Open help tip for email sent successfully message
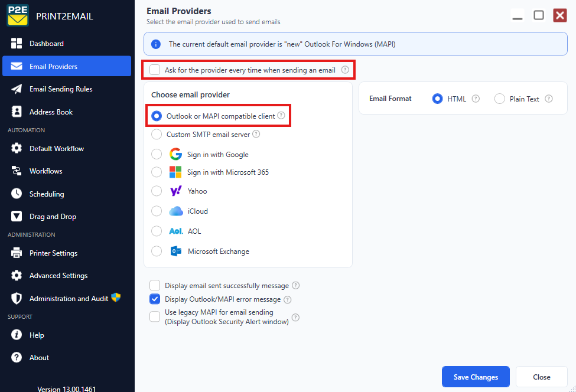Screen dimensions: 576x392 click(x=296, y=285)
